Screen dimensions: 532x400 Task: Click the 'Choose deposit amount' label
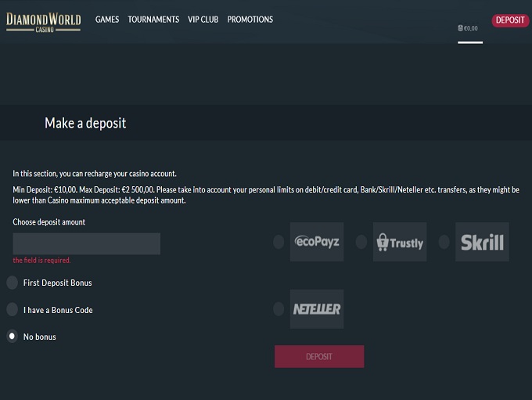(49, 222)
